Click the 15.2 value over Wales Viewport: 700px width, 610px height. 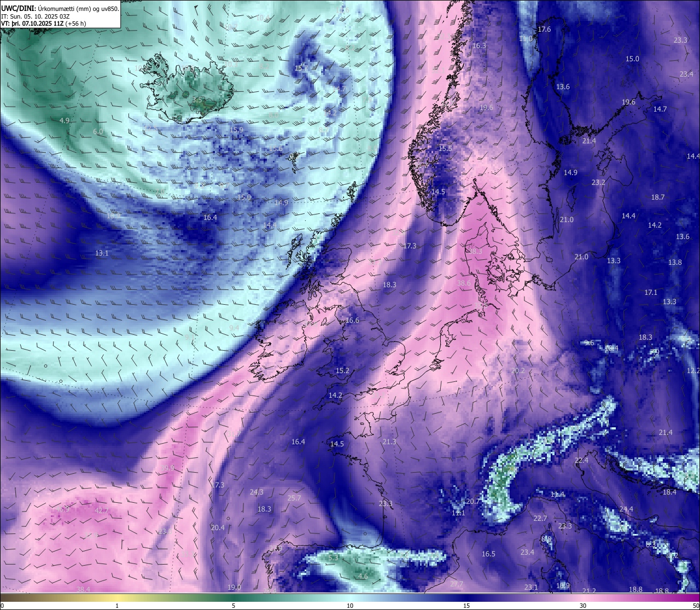click(342, 371)
